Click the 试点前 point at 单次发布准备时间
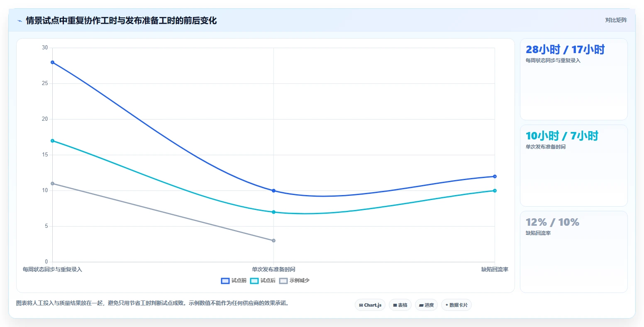644x327 pixels. 273,191
